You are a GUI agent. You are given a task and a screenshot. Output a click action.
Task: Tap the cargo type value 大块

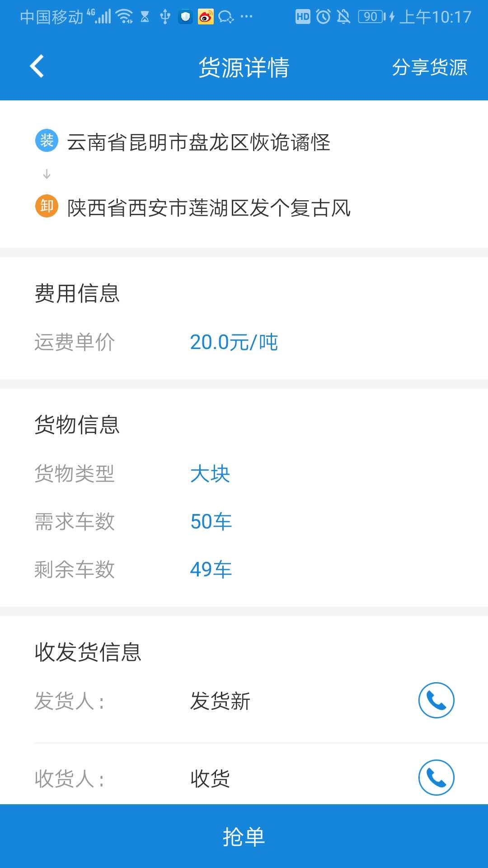(210, 474)
